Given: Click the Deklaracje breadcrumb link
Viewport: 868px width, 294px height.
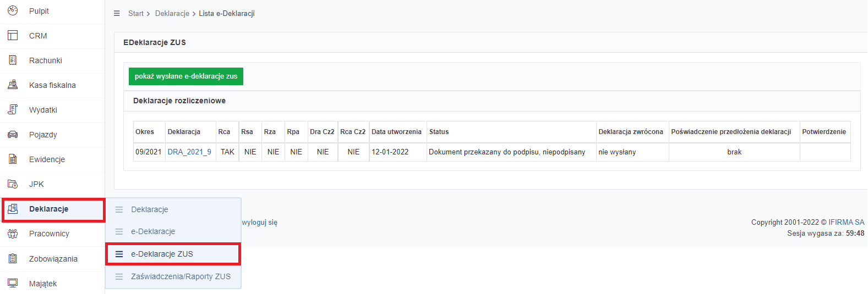Looking at the screenshot, I should [x=172, y=13].
